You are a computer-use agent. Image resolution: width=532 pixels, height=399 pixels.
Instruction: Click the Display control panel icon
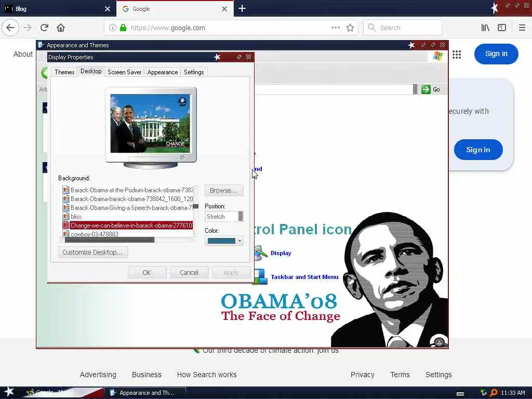click(260, 253)
